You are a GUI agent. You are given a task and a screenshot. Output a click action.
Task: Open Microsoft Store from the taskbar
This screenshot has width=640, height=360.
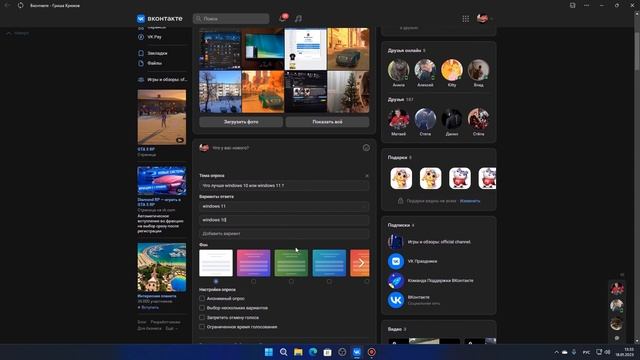327,352
